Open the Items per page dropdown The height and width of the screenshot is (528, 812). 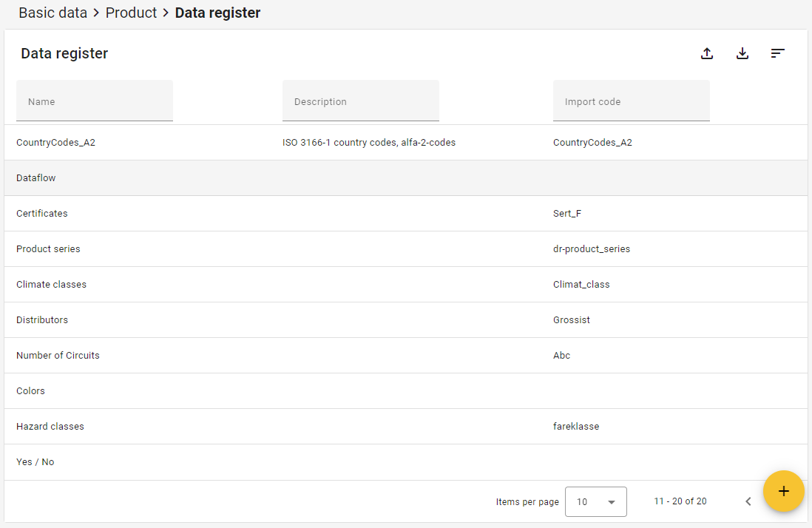tap(595, 501)
